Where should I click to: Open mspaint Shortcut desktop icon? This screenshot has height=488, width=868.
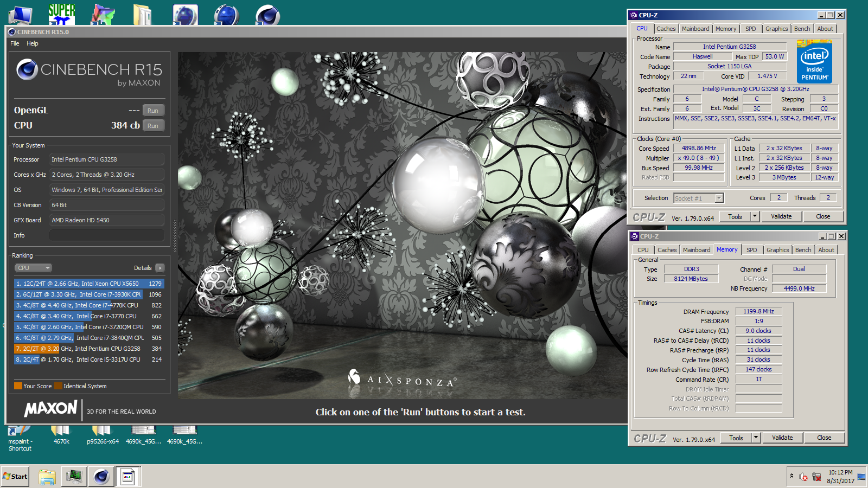20,439
